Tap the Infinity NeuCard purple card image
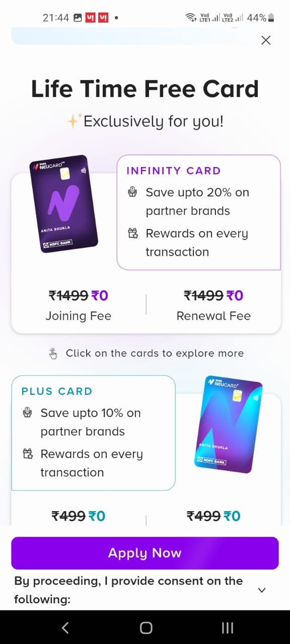290x644 pixels. (x=64, y=207)
